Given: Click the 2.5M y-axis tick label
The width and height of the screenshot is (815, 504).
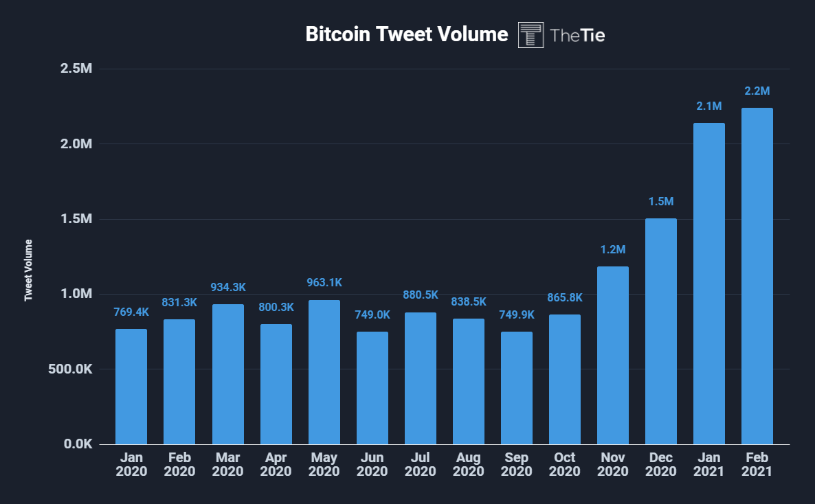Looking at the screenshot, I should click(76, 68).
